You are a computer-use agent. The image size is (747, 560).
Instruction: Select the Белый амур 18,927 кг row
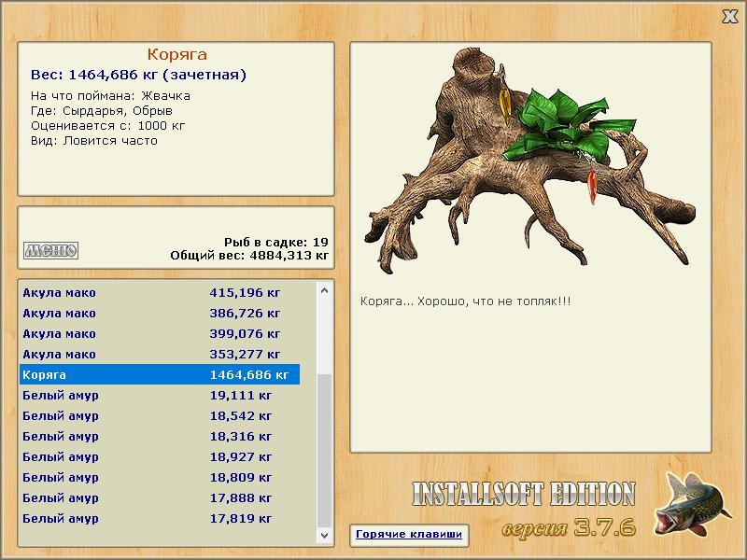[160, 456]
